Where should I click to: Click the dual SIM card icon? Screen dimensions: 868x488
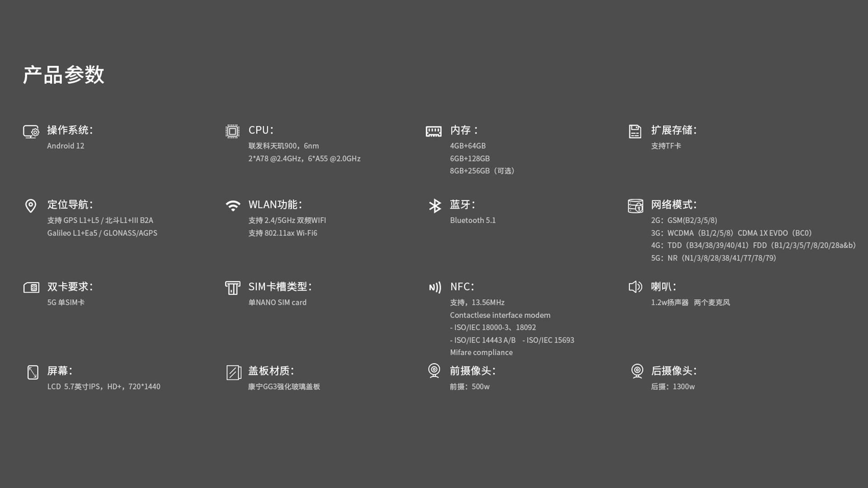click(x=31, y=288)
